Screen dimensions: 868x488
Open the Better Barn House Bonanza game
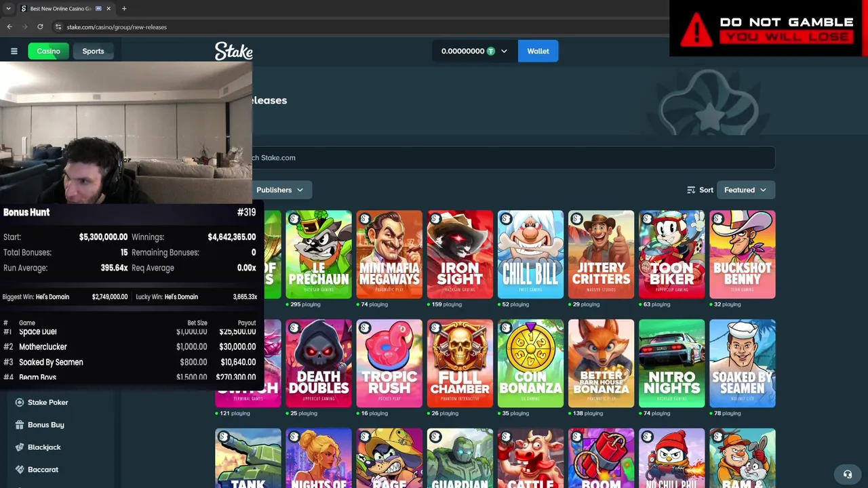tap(601, 363)
